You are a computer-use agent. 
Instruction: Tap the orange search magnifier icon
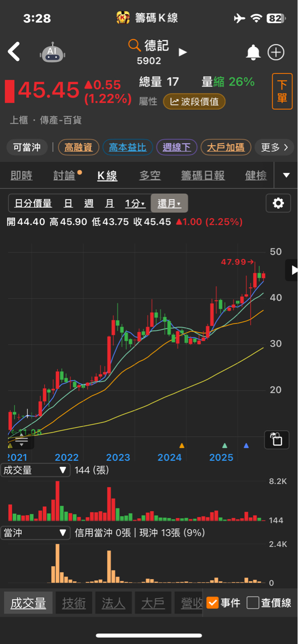tap(134, 46)
